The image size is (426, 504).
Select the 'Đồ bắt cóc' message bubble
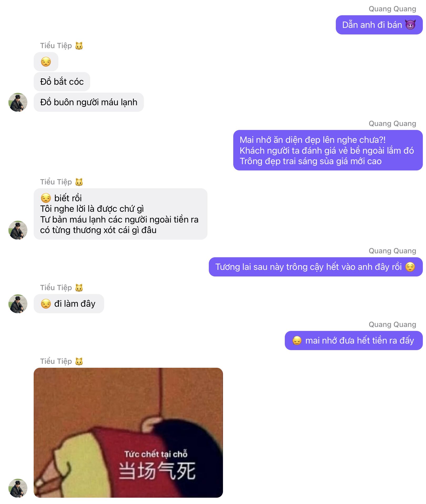coord(62,82)
